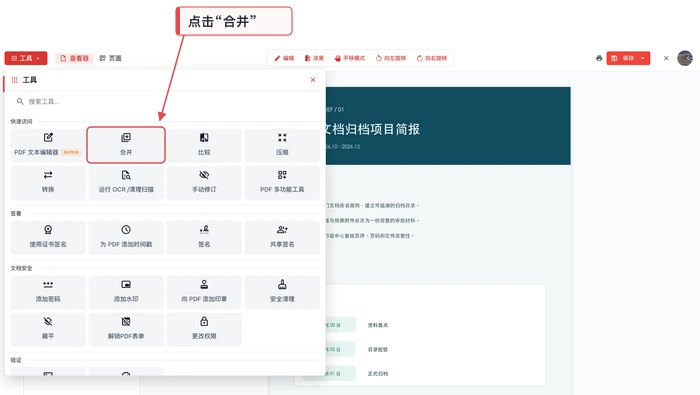Screen dimensions: 700x395
Task: Open PDF 多功能工具
Action: coord(282,182)
